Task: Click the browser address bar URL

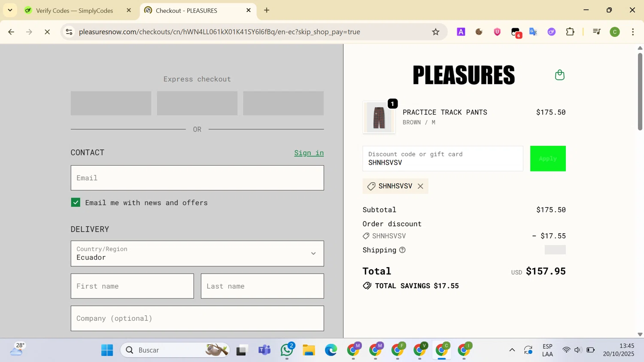Action: click(219, 32)
